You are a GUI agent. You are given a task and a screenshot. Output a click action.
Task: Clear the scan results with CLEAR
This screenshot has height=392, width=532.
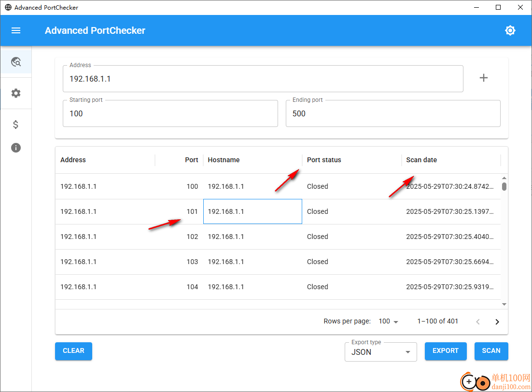(74, 351)
